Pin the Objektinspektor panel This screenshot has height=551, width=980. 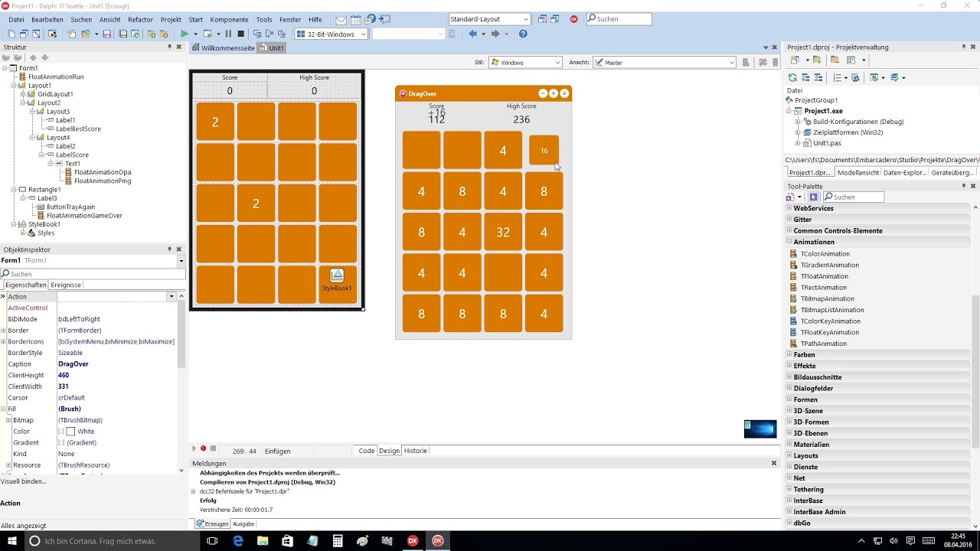tap(170, 249)
